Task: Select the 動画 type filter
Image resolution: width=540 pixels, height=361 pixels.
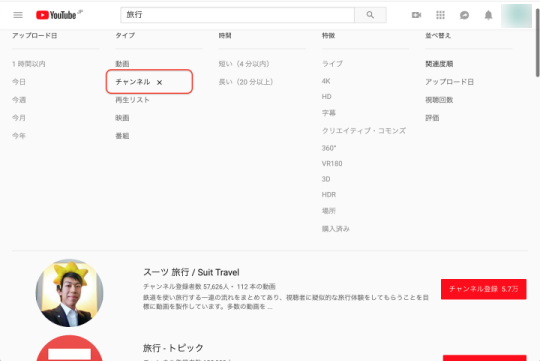Action: (x=122, y=64)
